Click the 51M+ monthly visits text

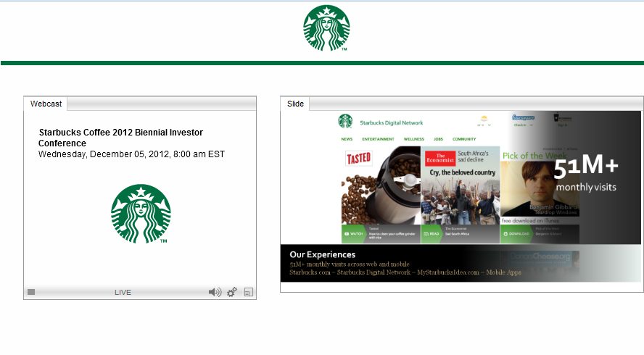[x=586, y=172]
